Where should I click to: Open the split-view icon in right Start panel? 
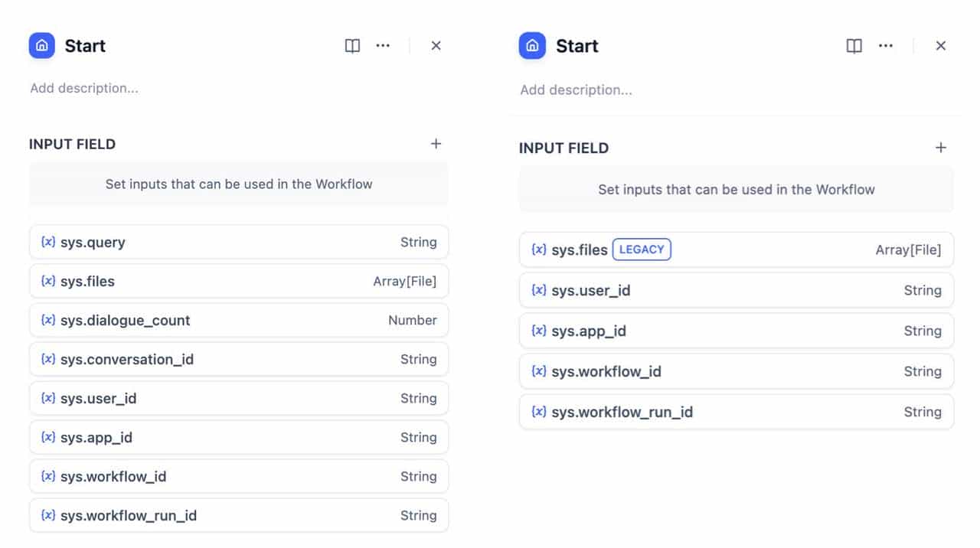click(853, 46)
